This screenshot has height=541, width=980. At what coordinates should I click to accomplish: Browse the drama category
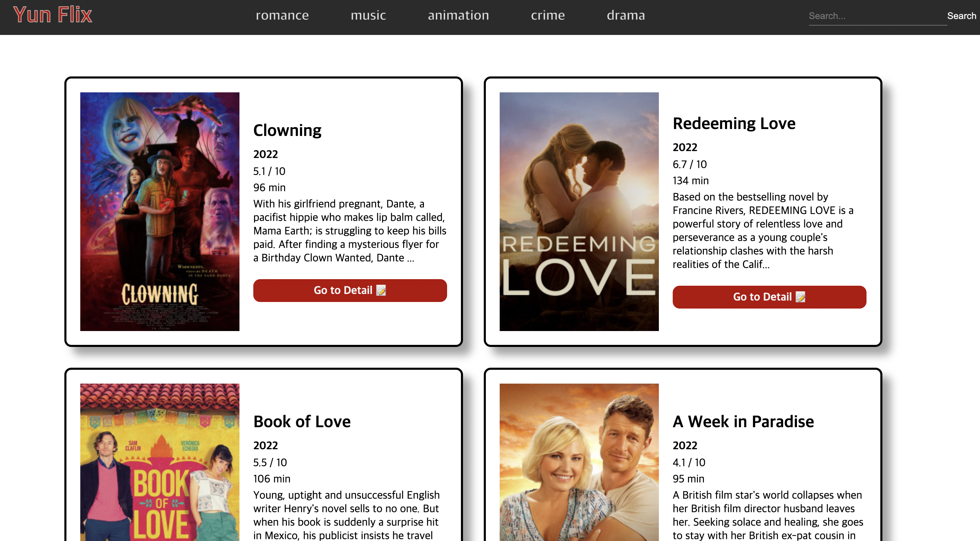[x=626, y=15]
